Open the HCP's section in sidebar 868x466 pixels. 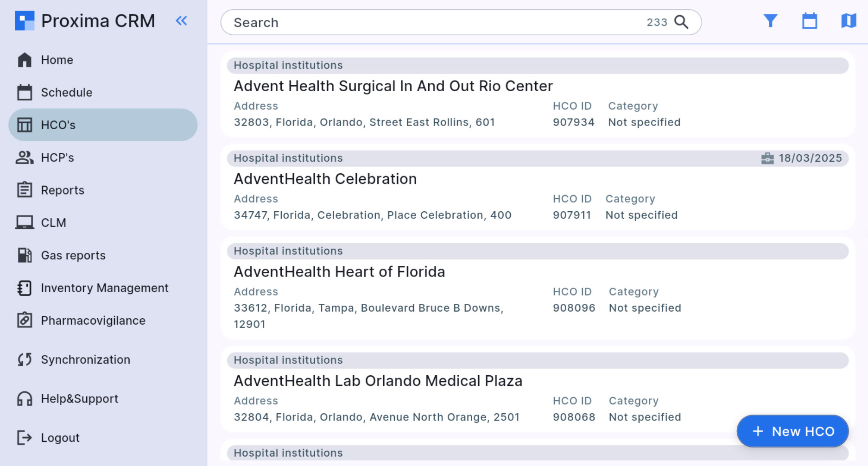(x=57, y=157)
